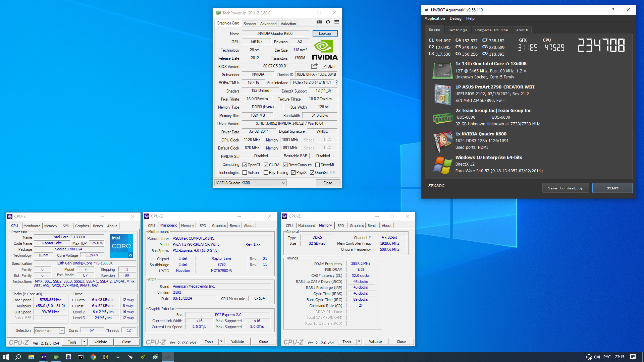Click the BIOS export share icon in GPU-Z
644x362 pixels.
tap(314, 66)
